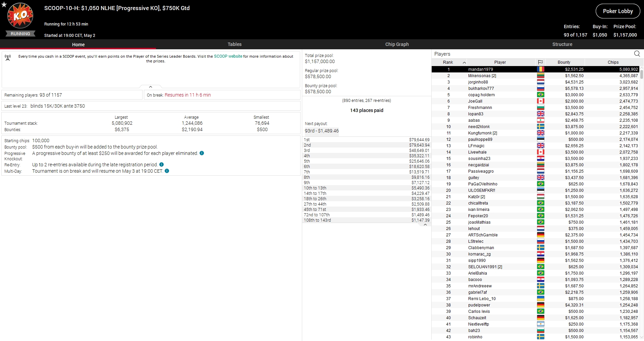Click the Bounty prize pool $578,500.00 value
644x341 pixels.
pyautogui.click(x=318, y=92)
